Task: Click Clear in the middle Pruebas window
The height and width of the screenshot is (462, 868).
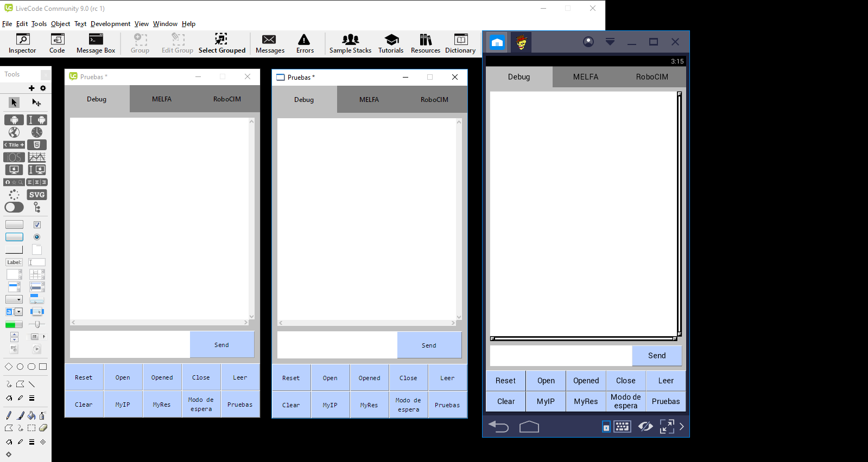Action: tap(291, 405)
